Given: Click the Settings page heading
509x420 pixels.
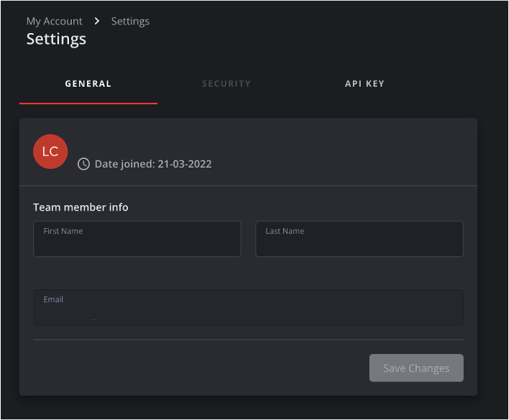Looking at the screenshot, I should [x=56, y=39].
